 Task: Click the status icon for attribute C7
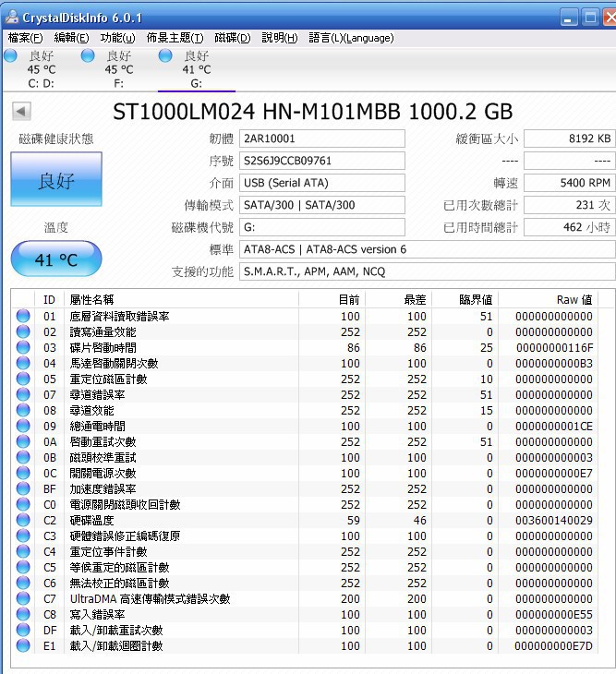pyautogui.click(x=23, y=598)
